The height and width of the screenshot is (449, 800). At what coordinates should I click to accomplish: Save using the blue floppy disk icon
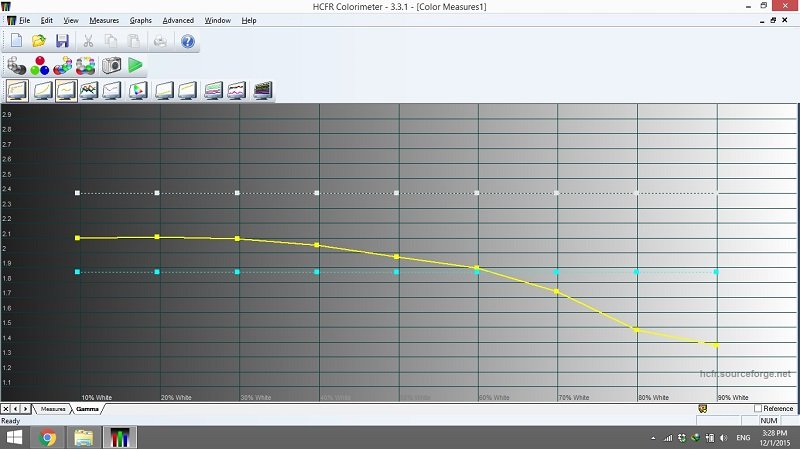tap(62, 41)
